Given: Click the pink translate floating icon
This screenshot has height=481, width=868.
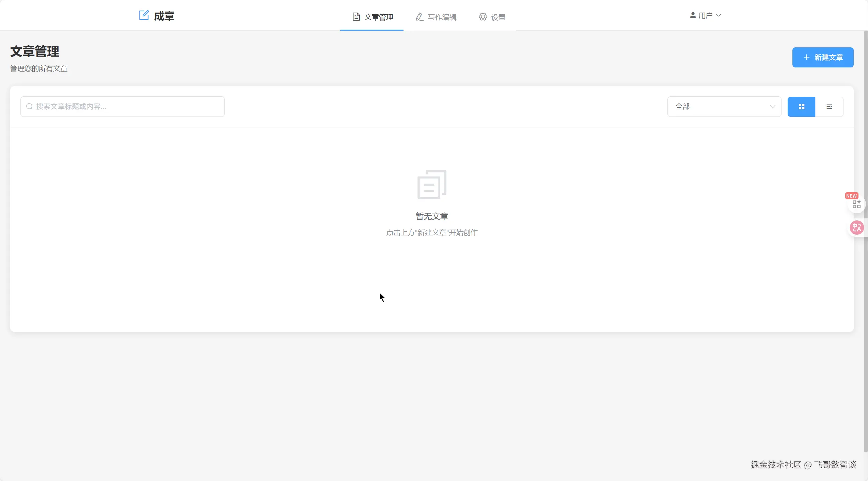Looking at the screenshot, I should [x=856, y=228].
